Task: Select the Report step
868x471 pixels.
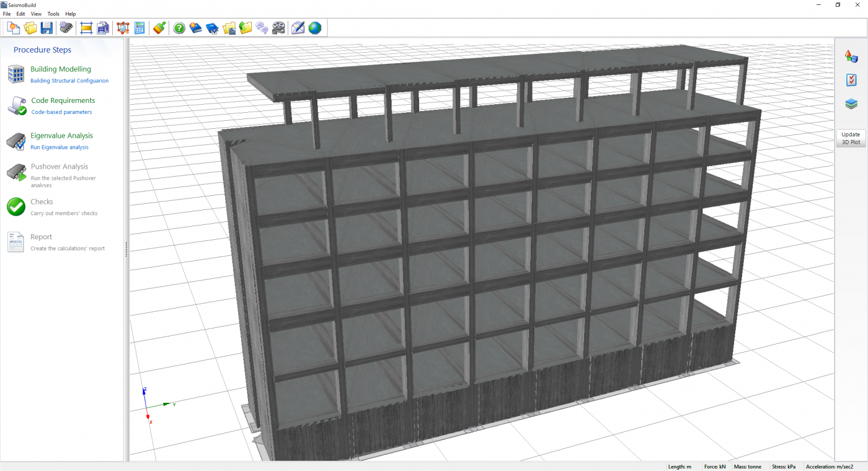Action: [42, 237]
